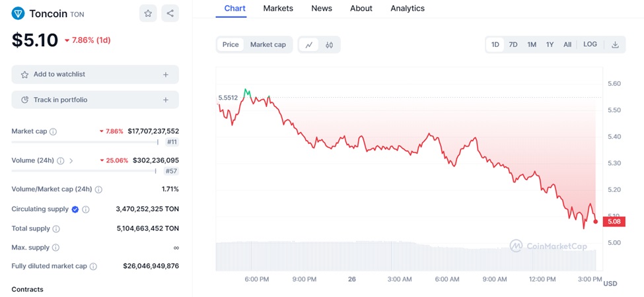Viewport: 644px width, 297px height.
Task: Click the Circulating supply verified badge
Action: pyautogui.click(x=75, y=209)
